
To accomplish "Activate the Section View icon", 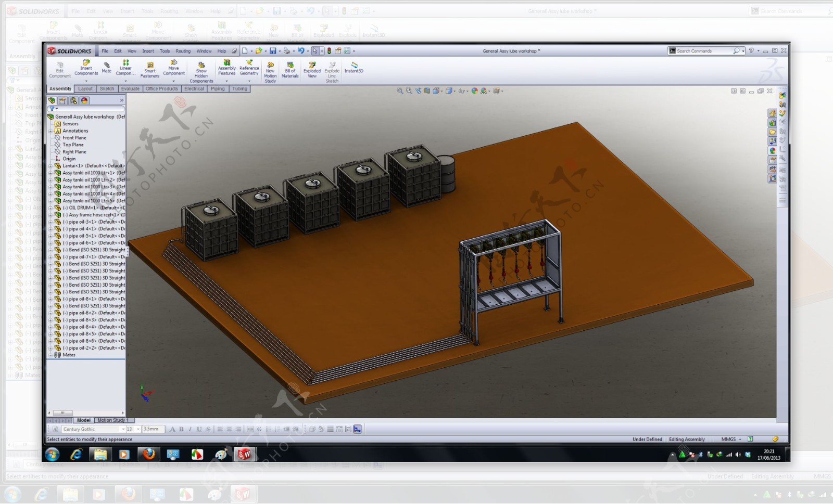I will (427, 91).
